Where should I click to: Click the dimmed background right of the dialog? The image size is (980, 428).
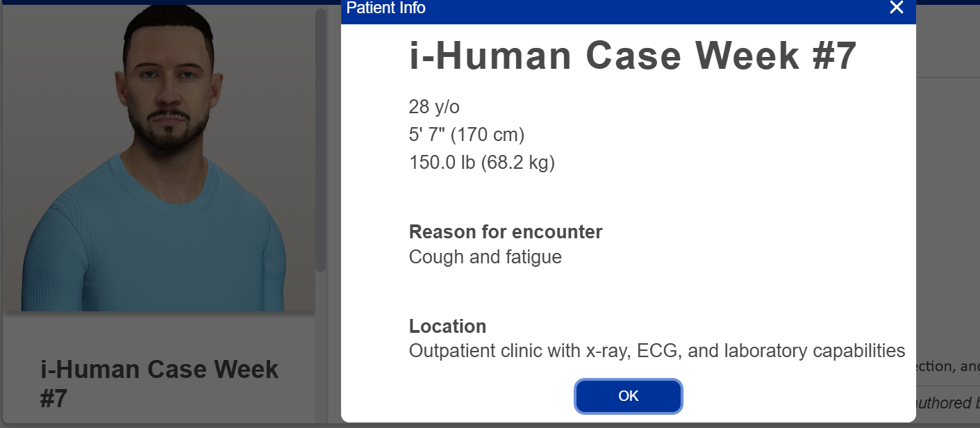coord(948,208)
